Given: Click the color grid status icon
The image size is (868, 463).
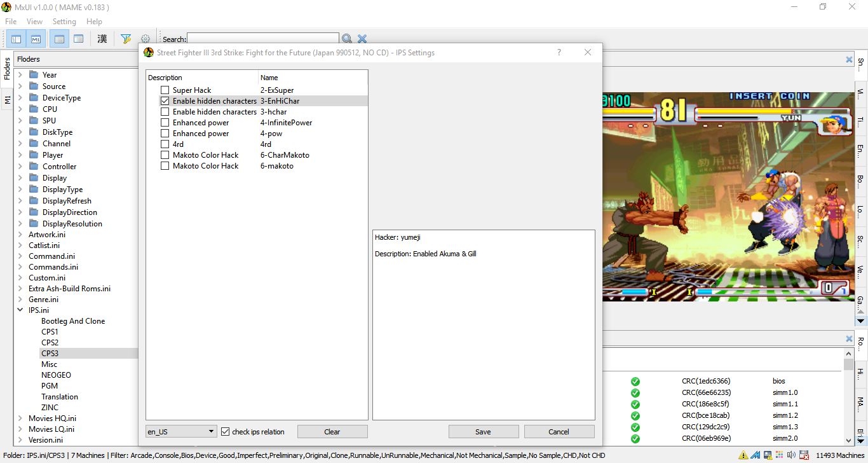Looking at the screenshot, I should click(x=780, y=455).
